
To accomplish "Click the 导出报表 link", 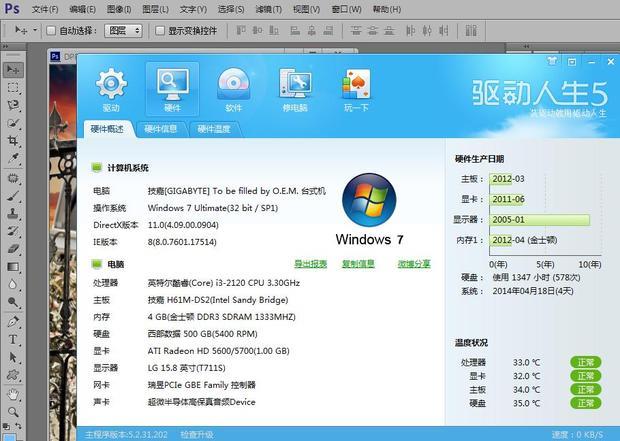I will tap(311, 264).
